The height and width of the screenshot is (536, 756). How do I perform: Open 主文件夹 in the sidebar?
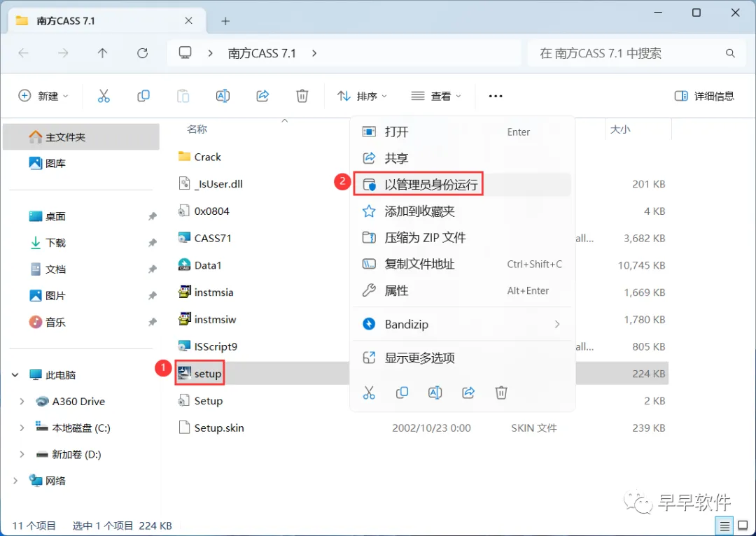(81, 137)
